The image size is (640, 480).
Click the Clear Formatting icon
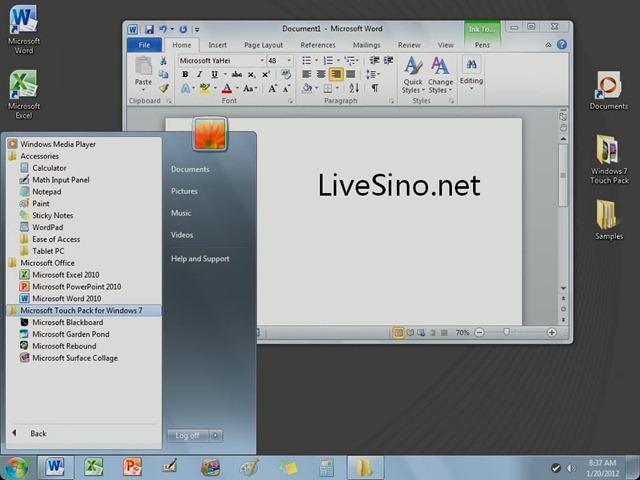pyautogui.click(x=286, y=74)
